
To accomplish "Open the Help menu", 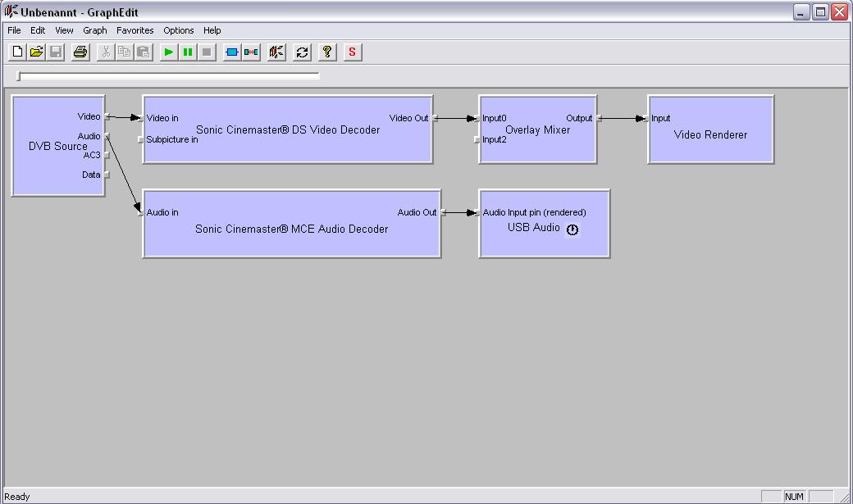I will tap(212, 30).
